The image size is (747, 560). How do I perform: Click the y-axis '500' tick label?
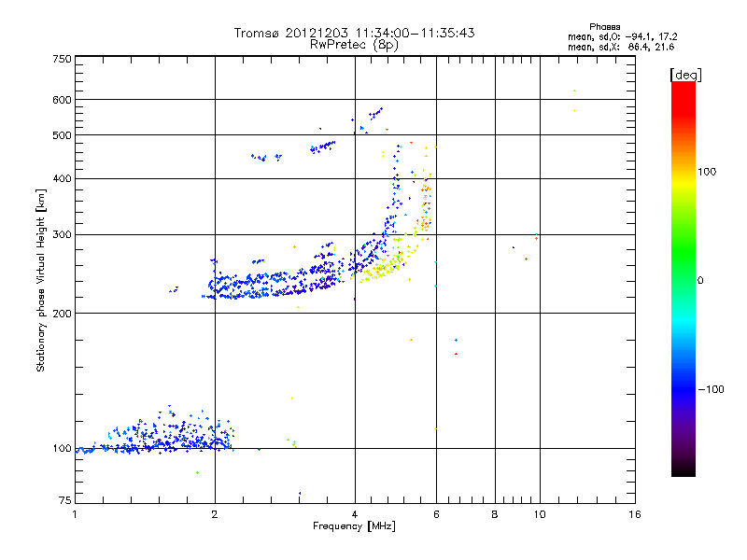click(63, 135)
